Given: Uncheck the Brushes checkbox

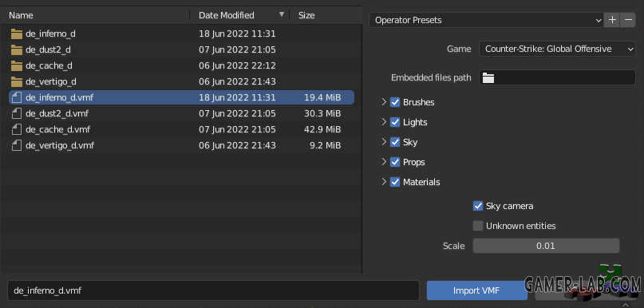Looking at the screenshot, I should [x=395, y=102].
